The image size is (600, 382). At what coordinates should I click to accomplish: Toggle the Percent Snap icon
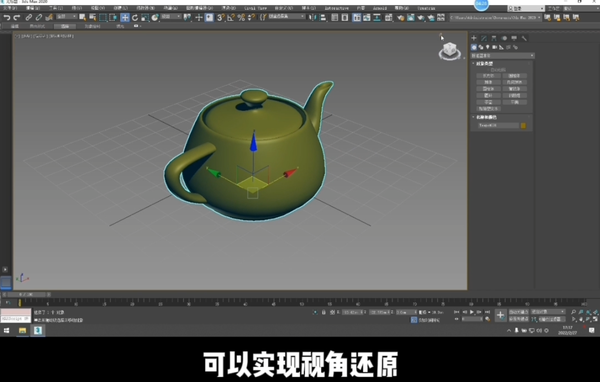point(241,17)
